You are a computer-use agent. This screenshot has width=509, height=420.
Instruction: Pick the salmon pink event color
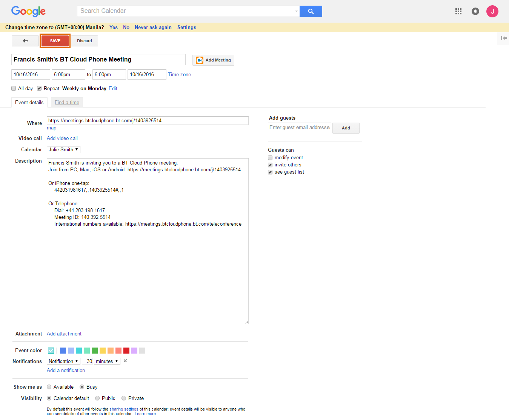pos(118,351)
